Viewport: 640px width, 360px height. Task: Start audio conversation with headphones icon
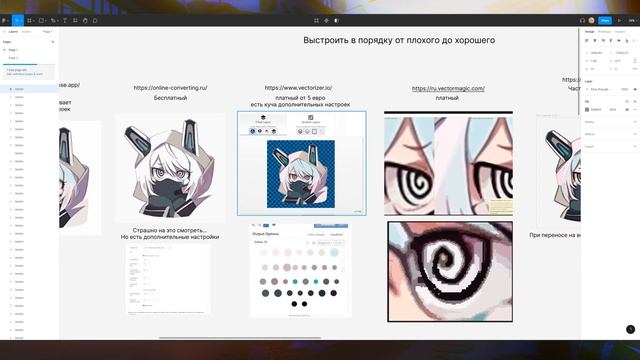click(x=582, y=20)
